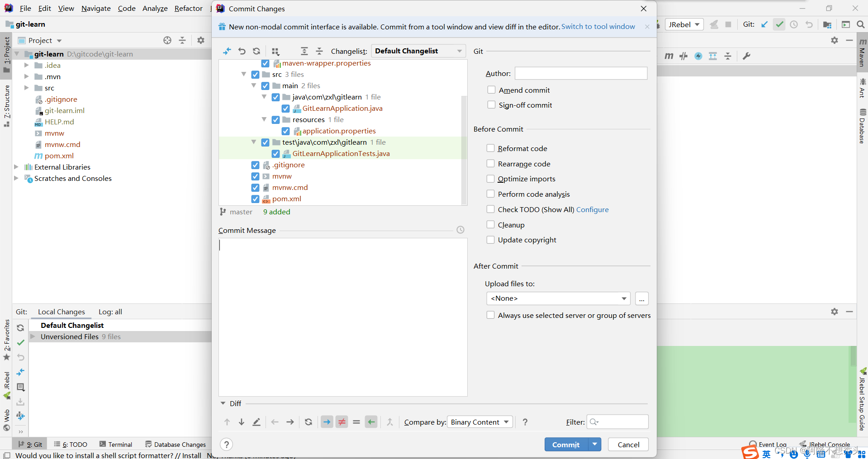Click Git rollback icon in main toolbar
The image size is (868, 459).
pos(809,24)
